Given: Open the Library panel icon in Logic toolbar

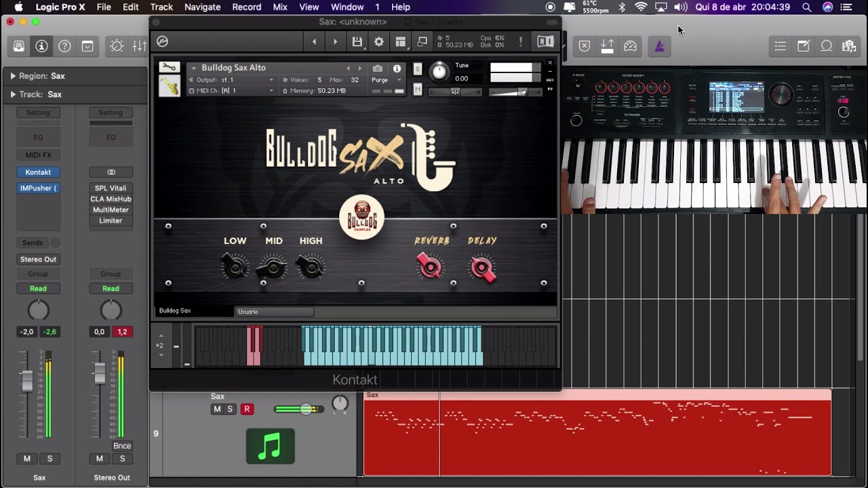Looking at the screenshot, I should (19, 46).
